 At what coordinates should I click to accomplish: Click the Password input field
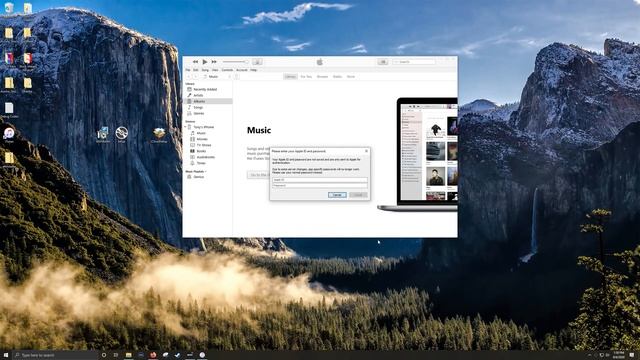(320, 185)
